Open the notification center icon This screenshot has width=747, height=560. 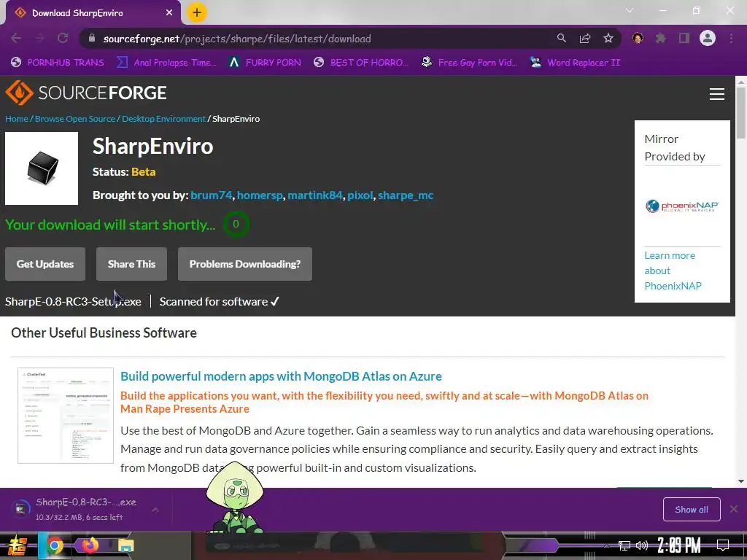(x=723, y=545)
